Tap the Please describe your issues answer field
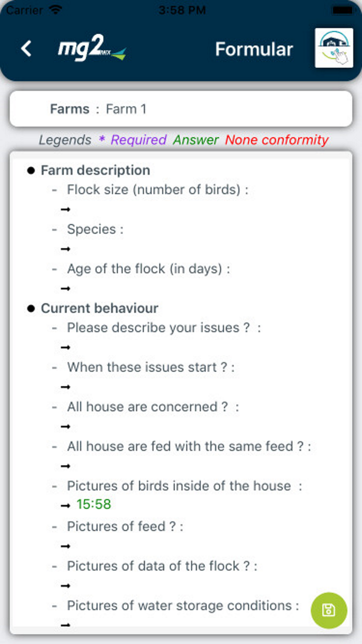Image resolution: width=362 pixels, height=644 pixels. tap(66, 347)
